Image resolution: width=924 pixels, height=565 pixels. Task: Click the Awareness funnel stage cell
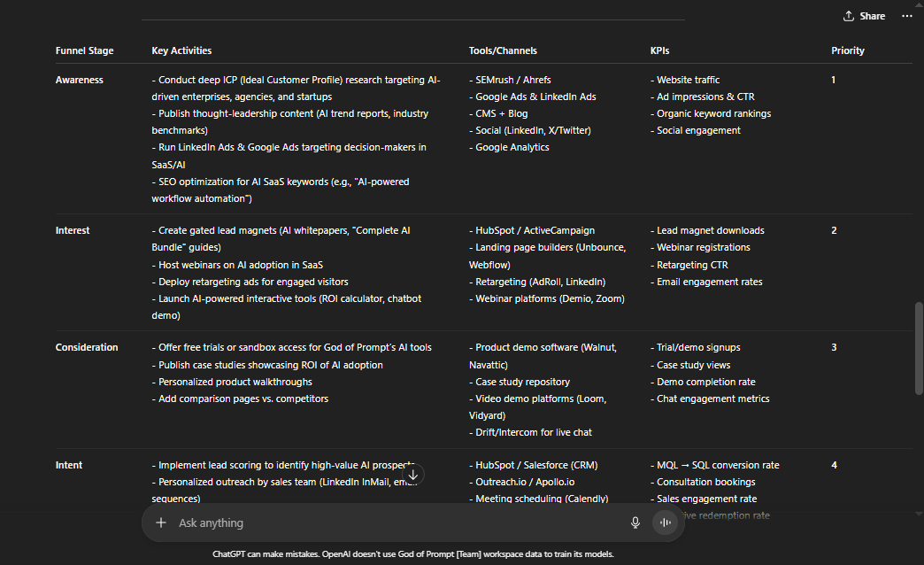pos(79,80)
